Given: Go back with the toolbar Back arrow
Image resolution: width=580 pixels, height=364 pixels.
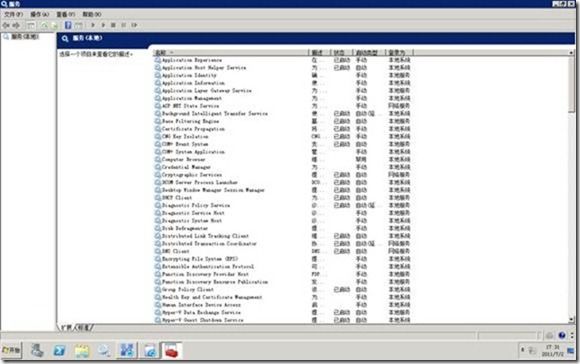Looking at the screenshot, I should click(x=6, y=25).
